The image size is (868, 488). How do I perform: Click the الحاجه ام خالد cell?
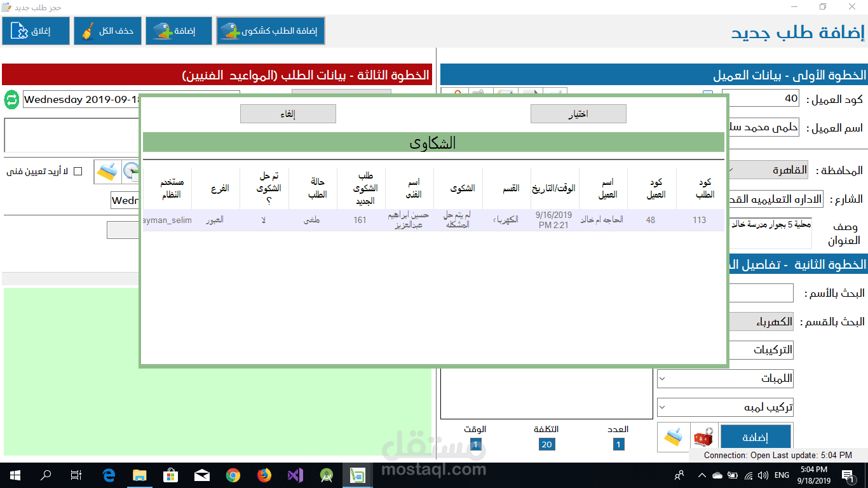pyautogui.click(x=603, y=220)
